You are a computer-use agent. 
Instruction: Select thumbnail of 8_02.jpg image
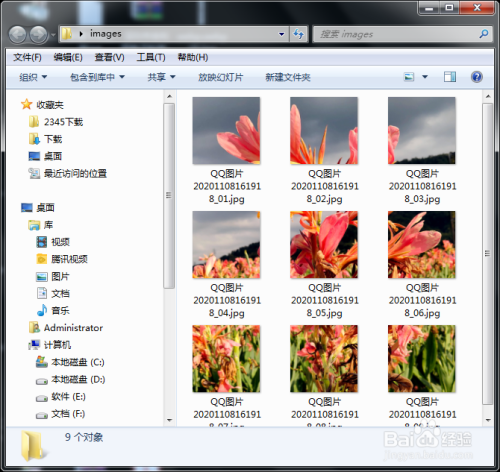click(324, 130)
